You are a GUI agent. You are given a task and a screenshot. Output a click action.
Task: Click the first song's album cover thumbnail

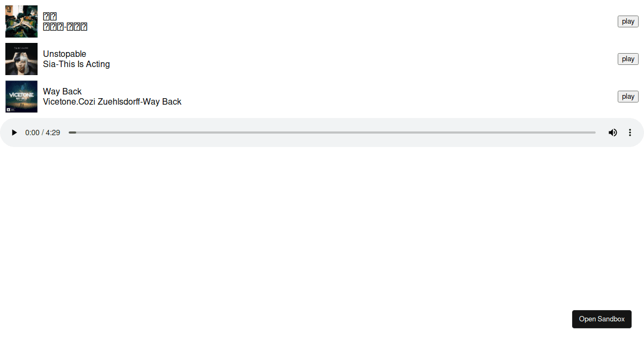coord(21,21)
